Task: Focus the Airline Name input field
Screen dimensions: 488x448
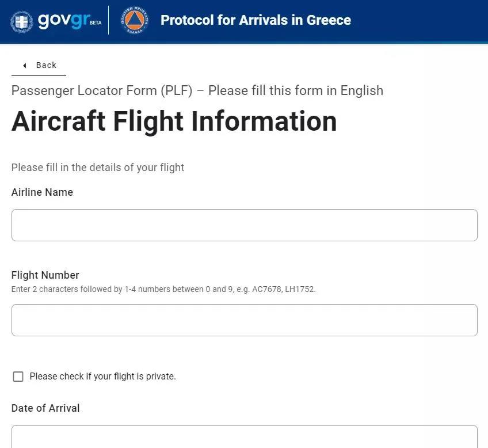Action: tap(244, 225)
